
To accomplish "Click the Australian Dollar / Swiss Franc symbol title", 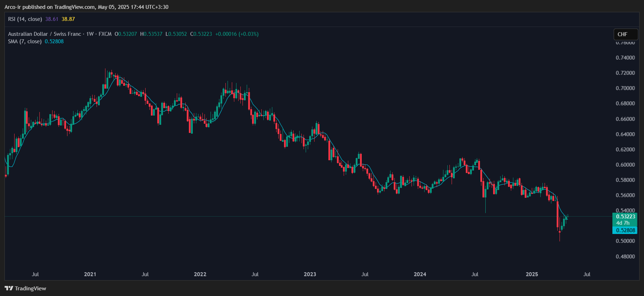I will [x=44, y=34].
